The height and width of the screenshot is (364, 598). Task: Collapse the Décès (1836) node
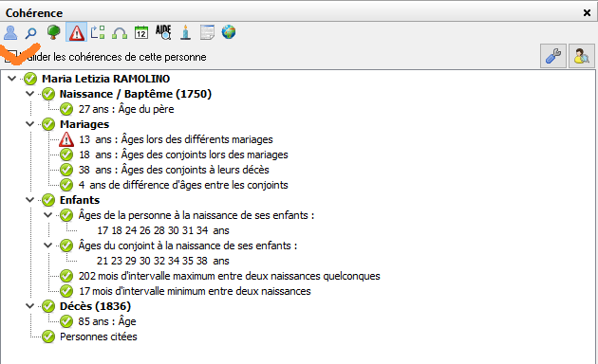[29, 306]
